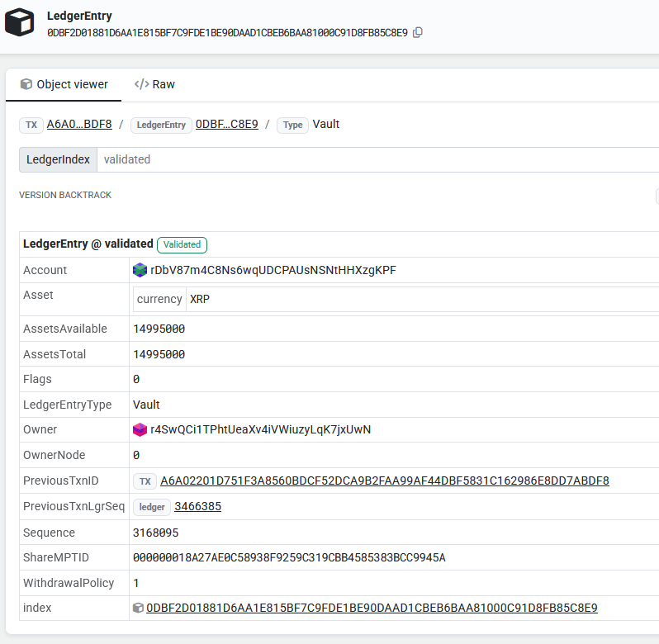Select the ShareMPTID hash value
Image resolution: width=659 pixels, height=644 pixels.
(289, 557)
